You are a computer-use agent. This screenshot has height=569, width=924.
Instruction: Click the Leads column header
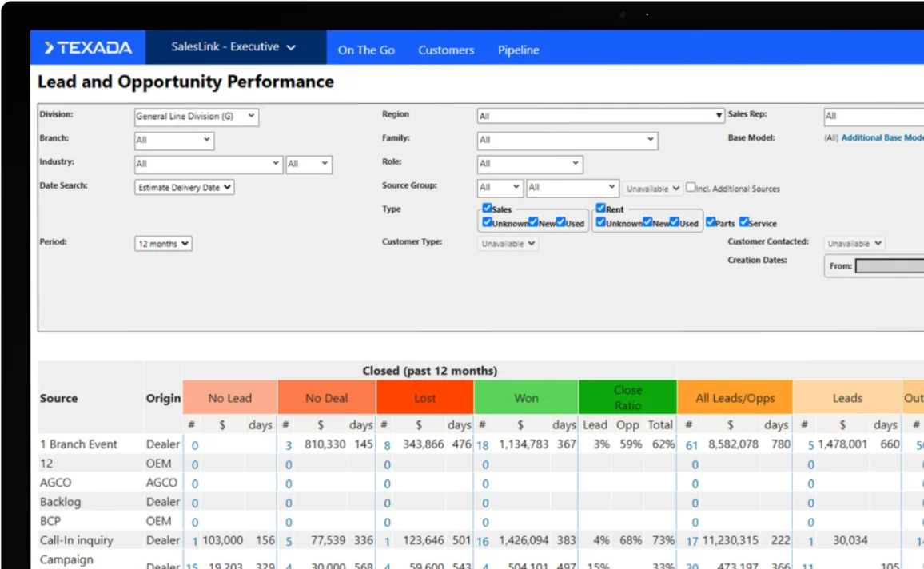pyautogui.click(x=847, y=398)
